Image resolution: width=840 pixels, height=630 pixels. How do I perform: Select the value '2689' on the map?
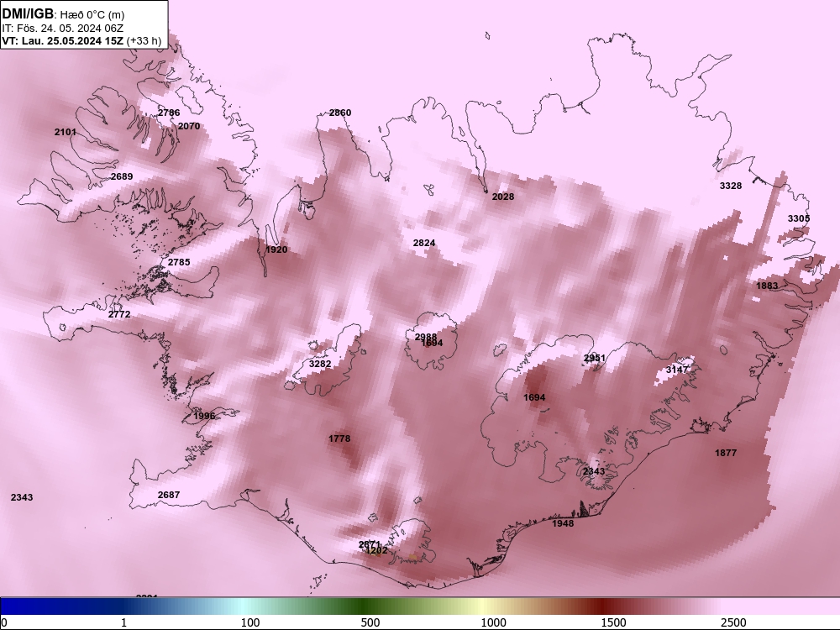[x=122, y=176]
